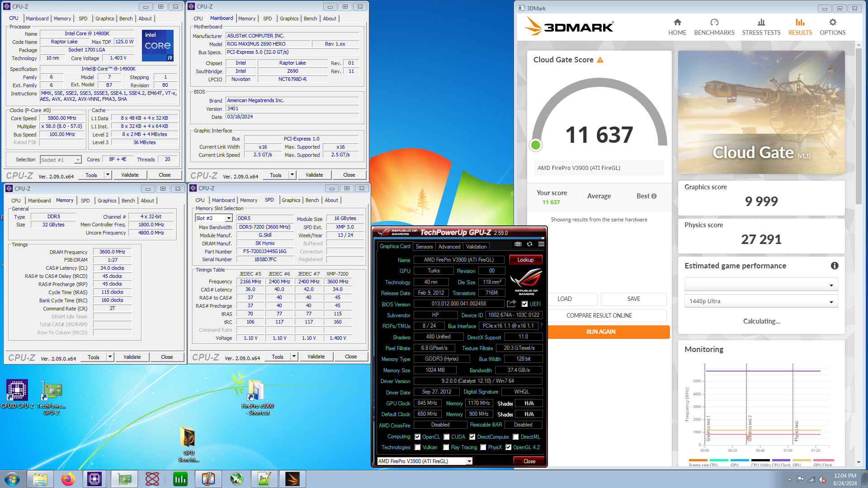Open 3DMark Home icon
The height and width of the screenshot is (488, 868).
point(677,22)
